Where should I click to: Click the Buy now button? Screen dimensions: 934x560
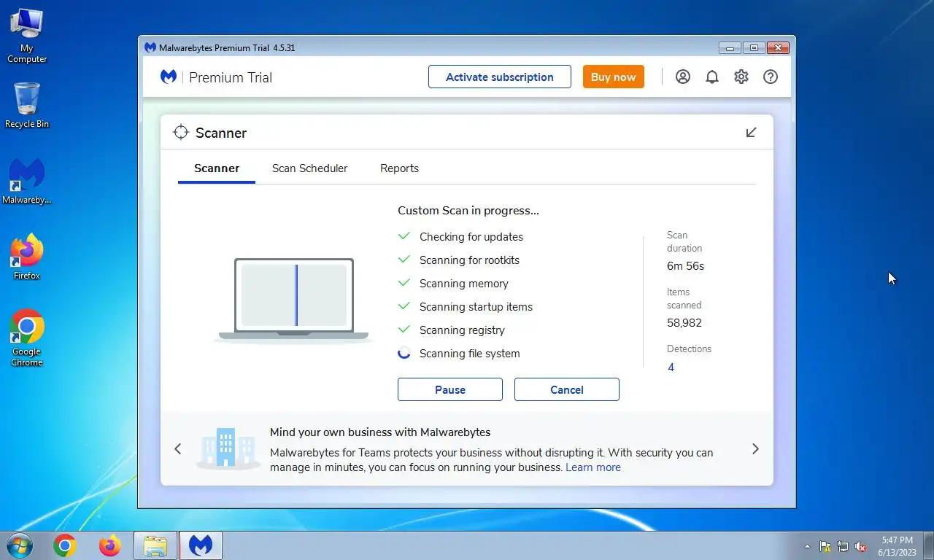click(x=613, y=77)
